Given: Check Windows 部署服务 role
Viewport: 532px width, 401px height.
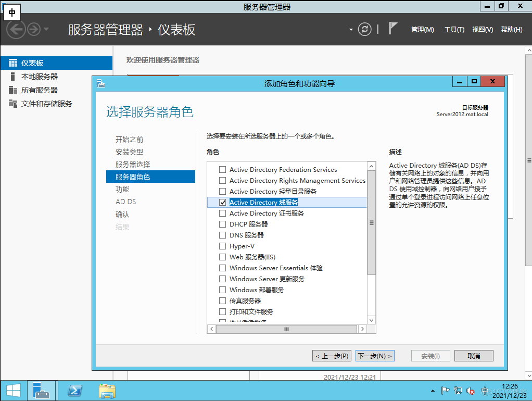Looking at the screenshot, I should click(x=223, y=290).
